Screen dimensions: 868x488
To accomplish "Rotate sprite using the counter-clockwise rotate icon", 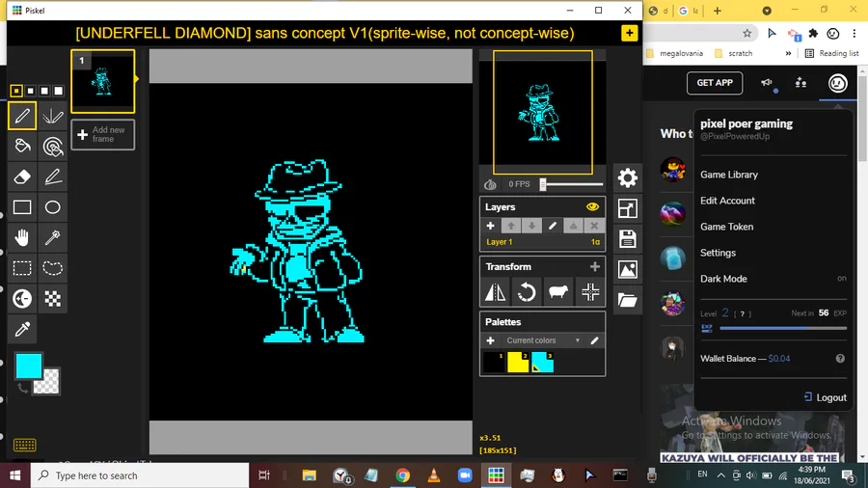I will point(527,291).
